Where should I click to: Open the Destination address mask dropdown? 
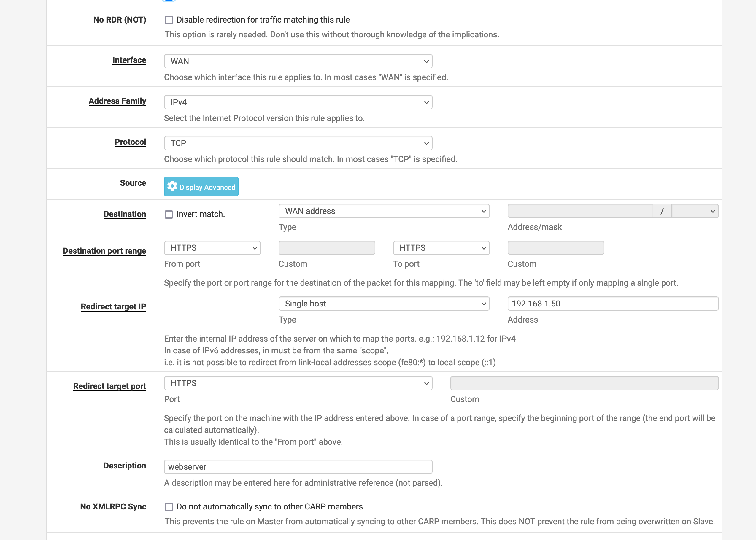[695, 211]
